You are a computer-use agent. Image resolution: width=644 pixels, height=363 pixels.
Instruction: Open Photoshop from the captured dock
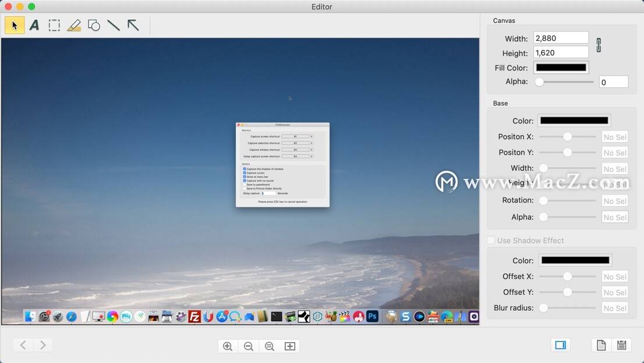click(x=372, y=316)
